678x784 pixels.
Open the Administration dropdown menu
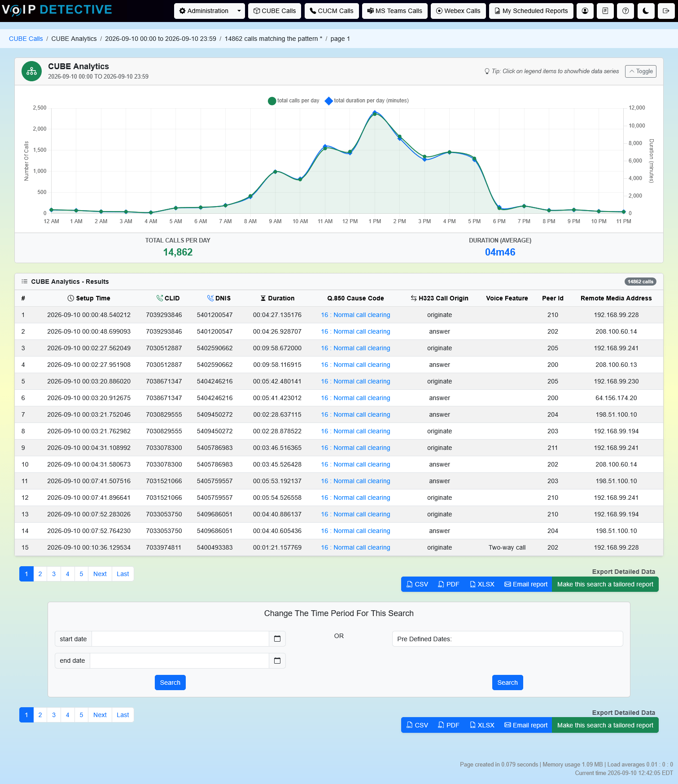pos(204,11)
